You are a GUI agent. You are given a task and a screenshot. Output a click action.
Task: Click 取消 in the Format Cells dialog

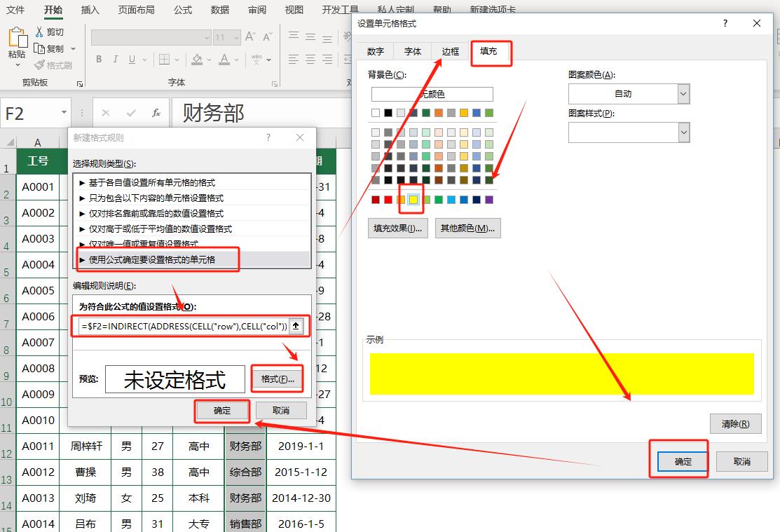741,461
